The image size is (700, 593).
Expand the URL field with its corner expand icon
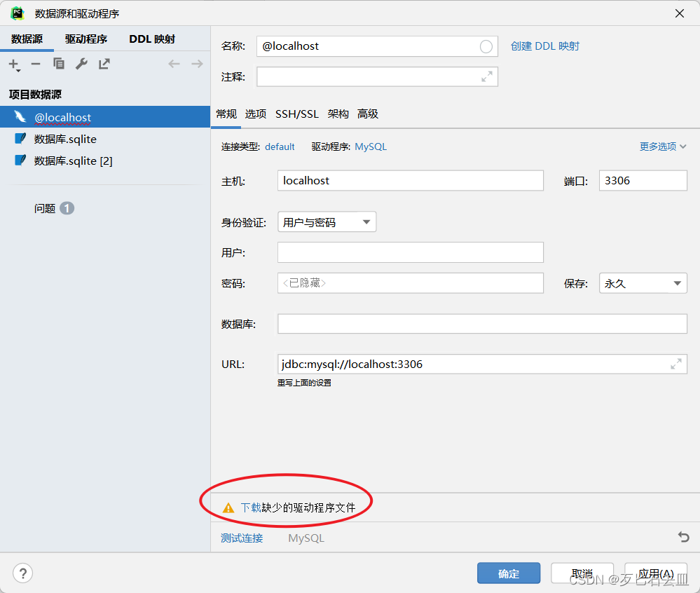point(675,364)
